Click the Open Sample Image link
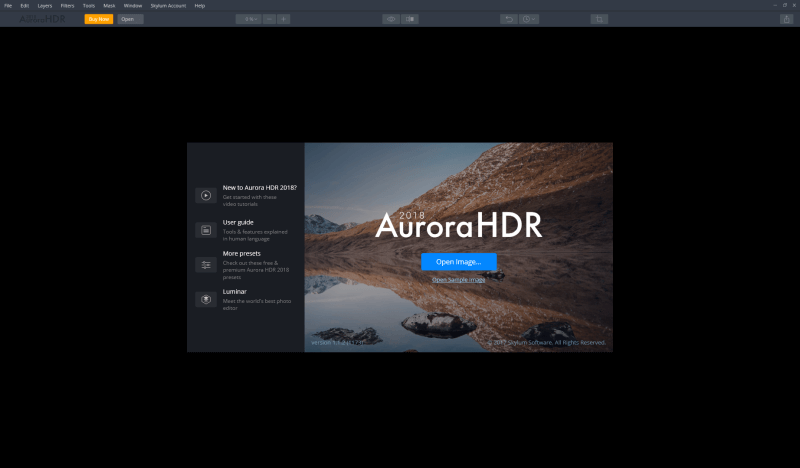The width and height of the screenshot is (800, 468). coord(459,280)
